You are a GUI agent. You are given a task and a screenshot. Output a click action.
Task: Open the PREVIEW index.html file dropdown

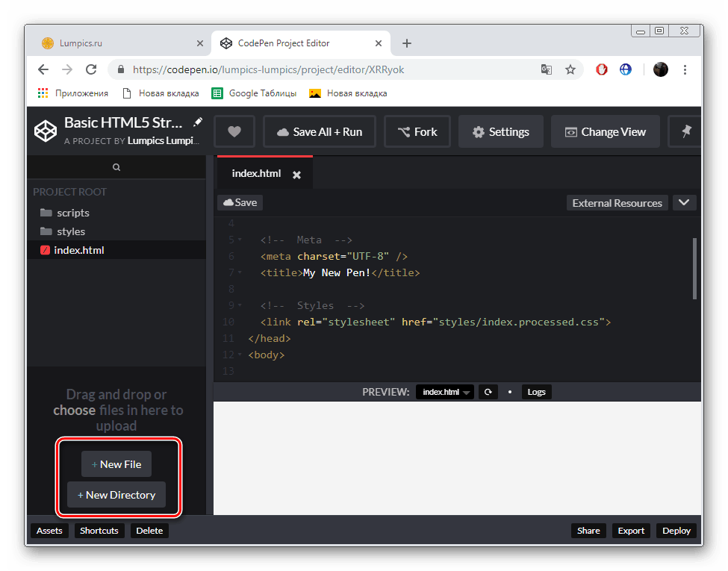tap(444, 391)
